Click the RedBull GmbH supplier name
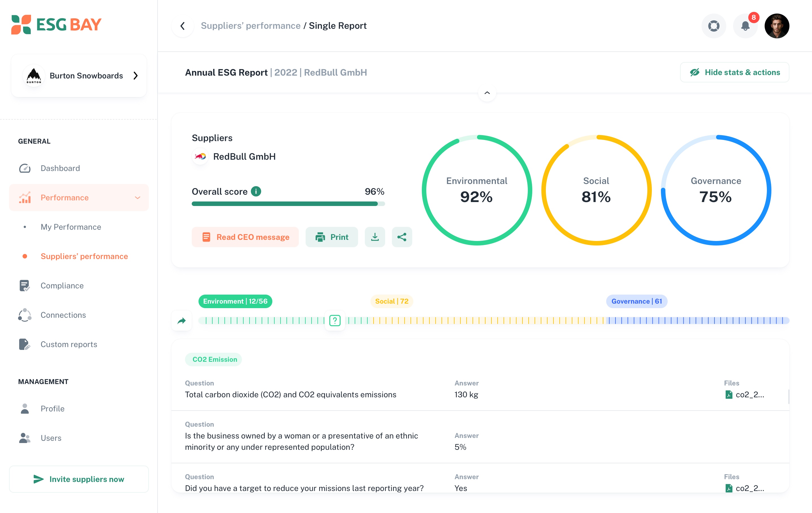 244,156
